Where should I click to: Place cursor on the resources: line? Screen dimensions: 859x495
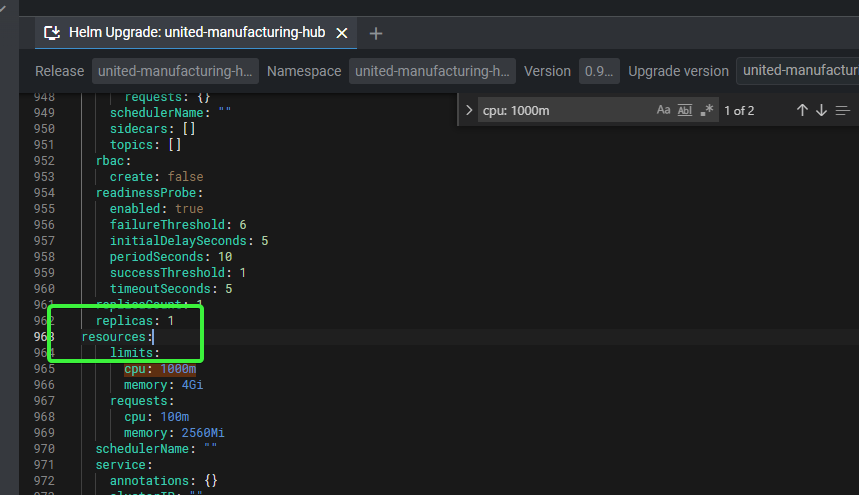coord(117,337)
